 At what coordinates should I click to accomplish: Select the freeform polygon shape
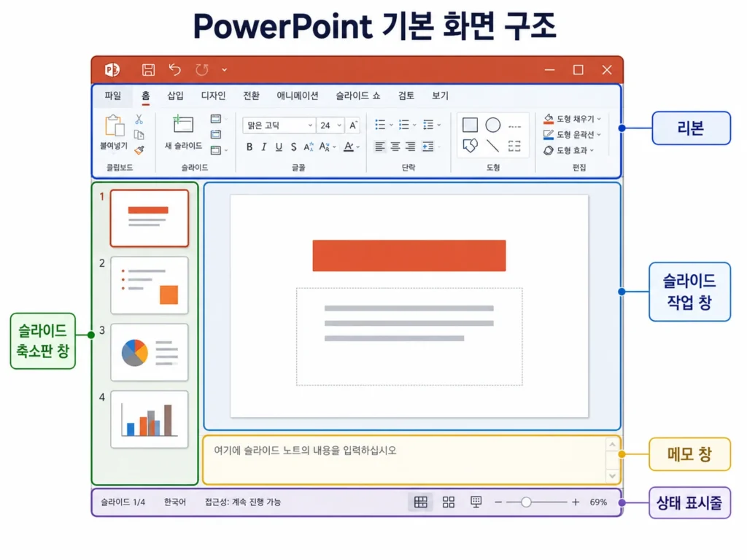pyautogui.click(x=471, y=146)
